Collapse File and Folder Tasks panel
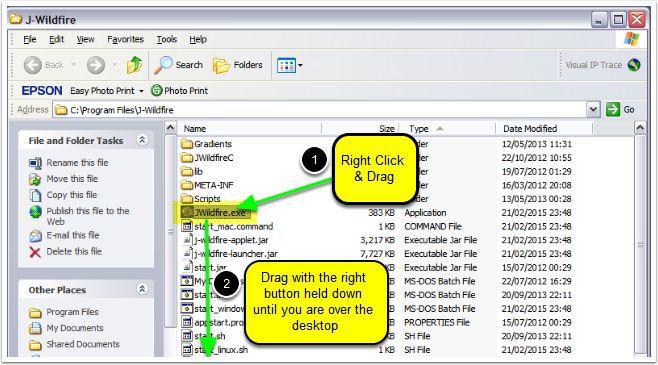 (142, 140)
